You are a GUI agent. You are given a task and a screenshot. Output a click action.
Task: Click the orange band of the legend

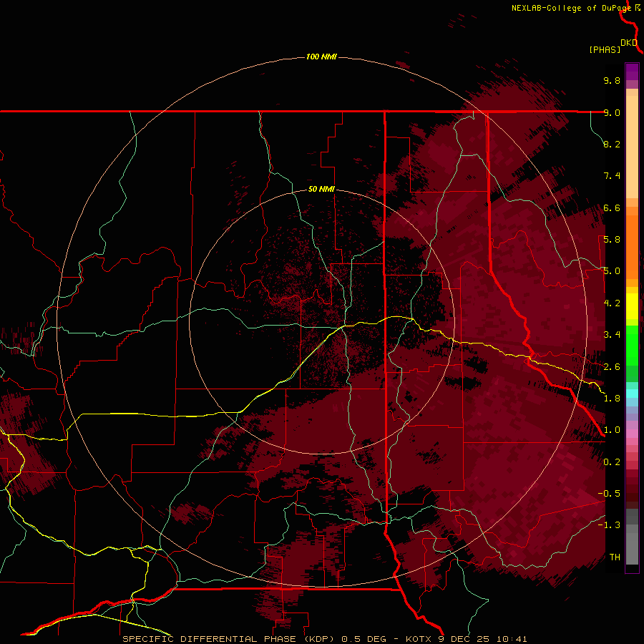click(x=632, y=246)
